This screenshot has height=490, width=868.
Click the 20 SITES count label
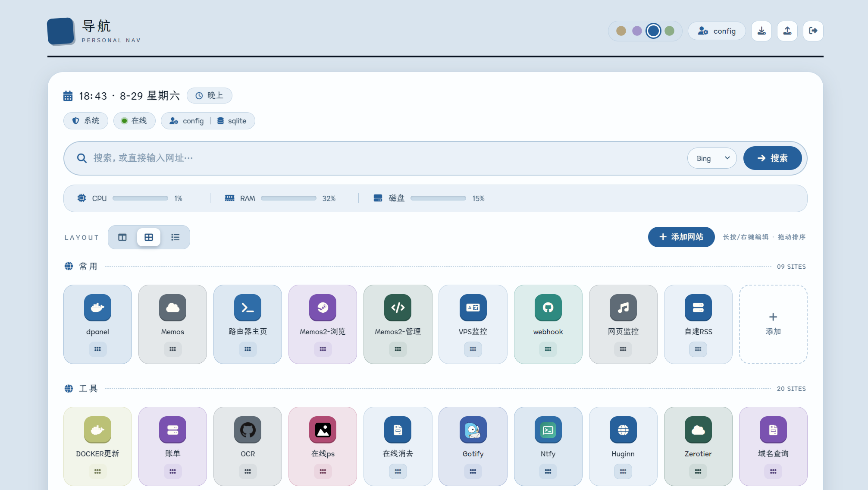pyautogui.click(x=791, y=389)
